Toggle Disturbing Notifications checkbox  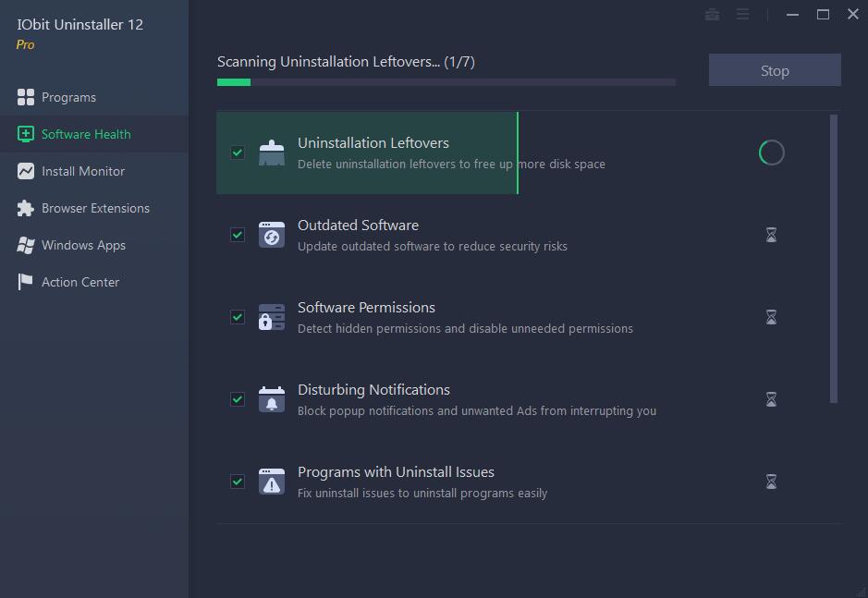pyautogui.click(x=238, y=399)
